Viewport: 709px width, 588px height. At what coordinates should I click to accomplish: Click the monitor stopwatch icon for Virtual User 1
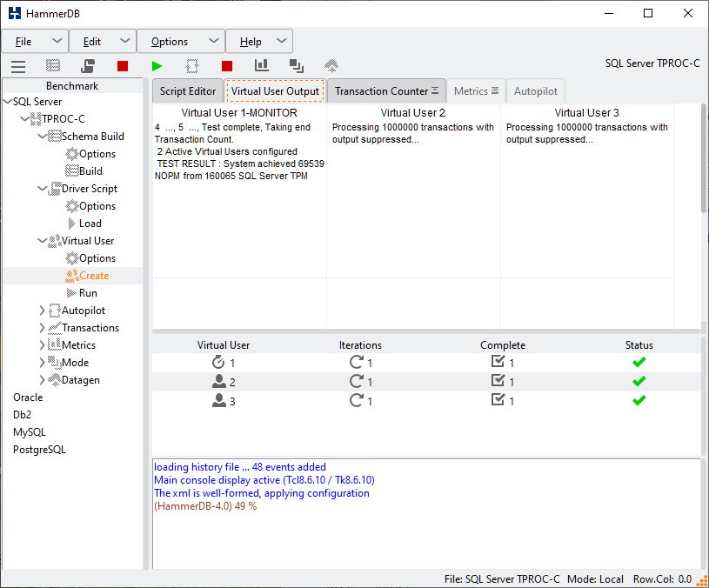(218, 363)
